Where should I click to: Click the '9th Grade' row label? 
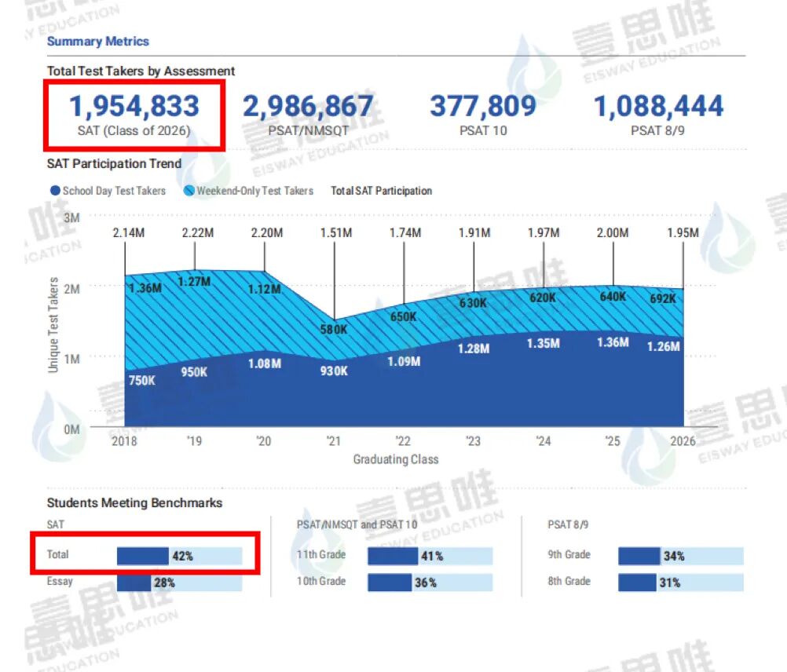point(569,555)
